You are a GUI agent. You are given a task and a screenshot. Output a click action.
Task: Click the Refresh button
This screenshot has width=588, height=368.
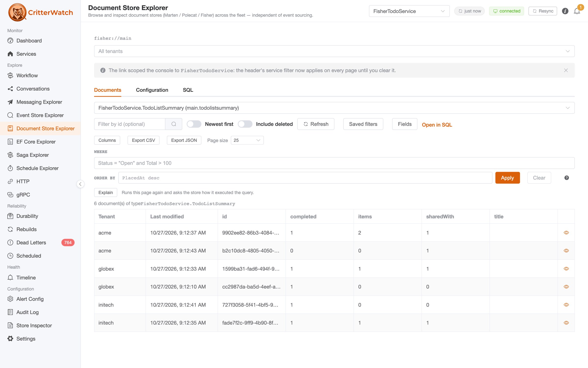point(316,124)
